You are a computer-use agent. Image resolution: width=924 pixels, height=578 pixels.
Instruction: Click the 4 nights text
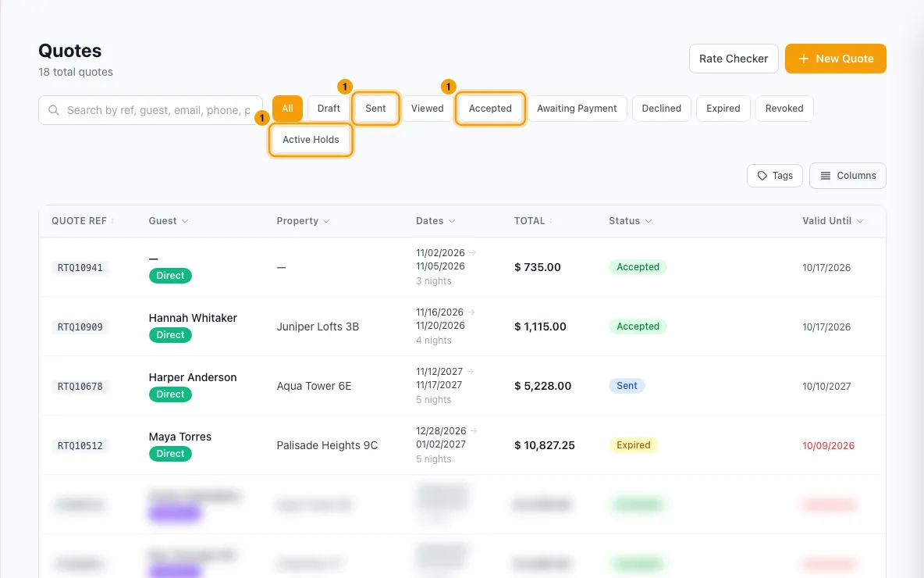pyautogui.click(x=434, y=341)
